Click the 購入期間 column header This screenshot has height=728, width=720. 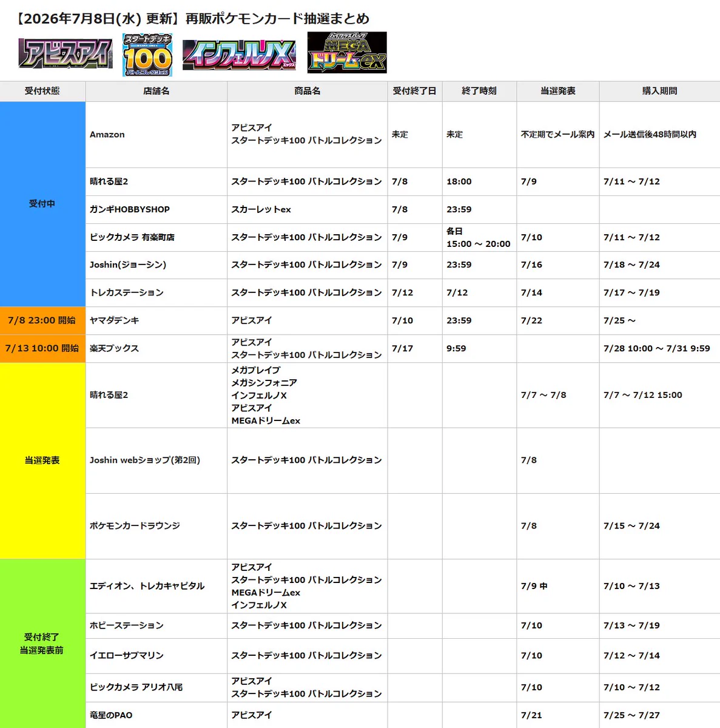click(x=660, y=91)
